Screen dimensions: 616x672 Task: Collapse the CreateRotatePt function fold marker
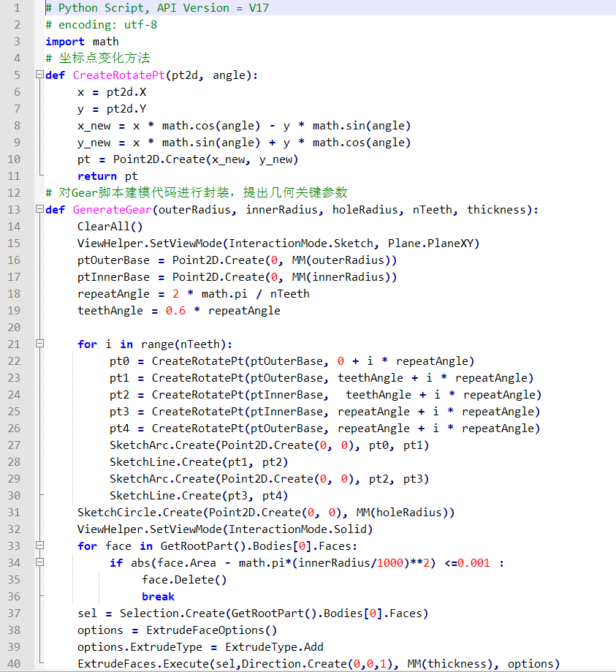tap(40, 75)
